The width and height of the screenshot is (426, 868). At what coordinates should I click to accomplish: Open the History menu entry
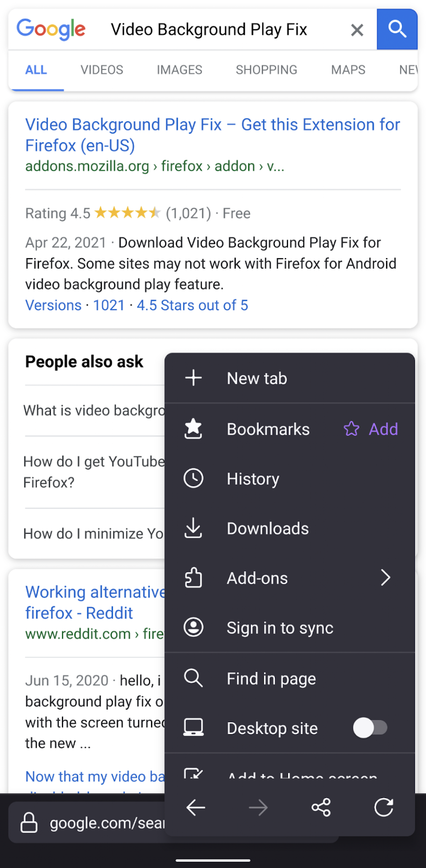pos(290,479)
